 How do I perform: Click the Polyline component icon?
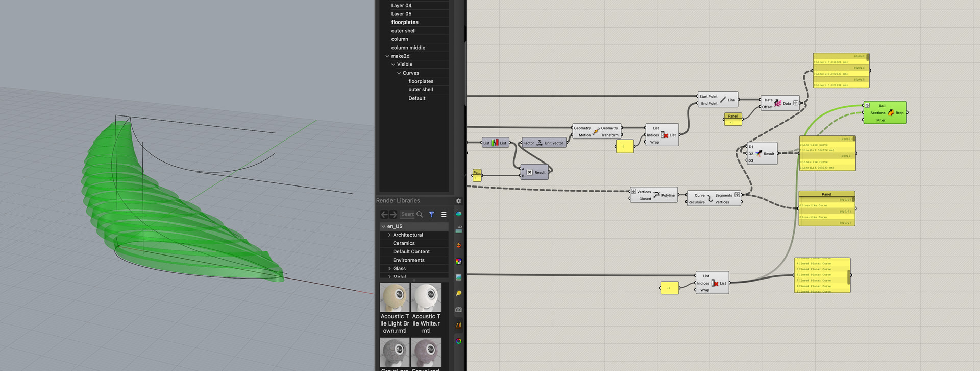tap(656, 195)
